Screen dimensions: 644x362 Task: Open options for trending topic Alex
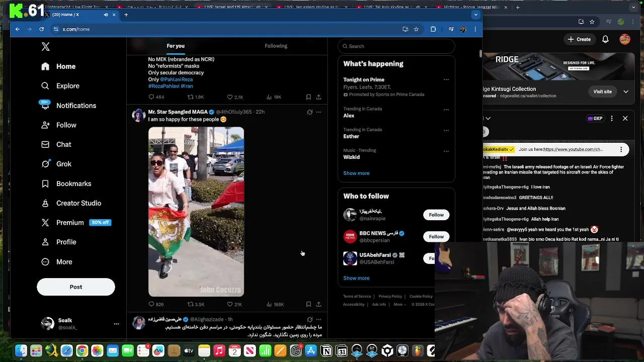446,109
